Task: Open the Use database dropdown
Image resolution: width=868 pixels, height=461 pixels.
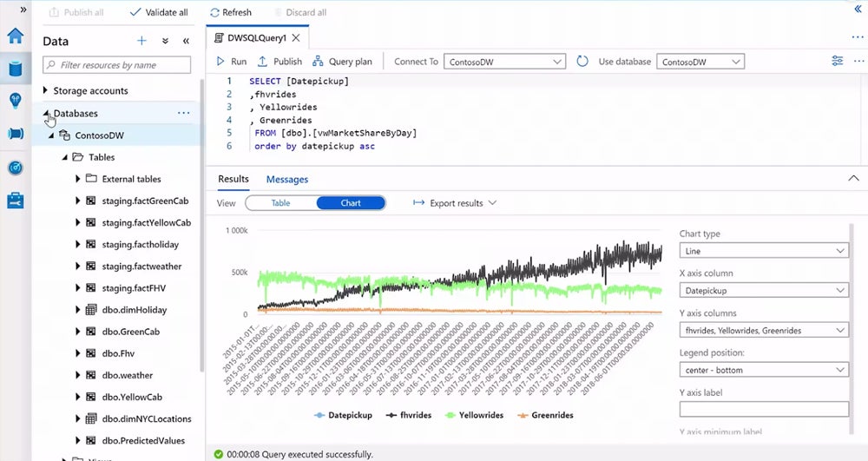Action: coord(700,62)
